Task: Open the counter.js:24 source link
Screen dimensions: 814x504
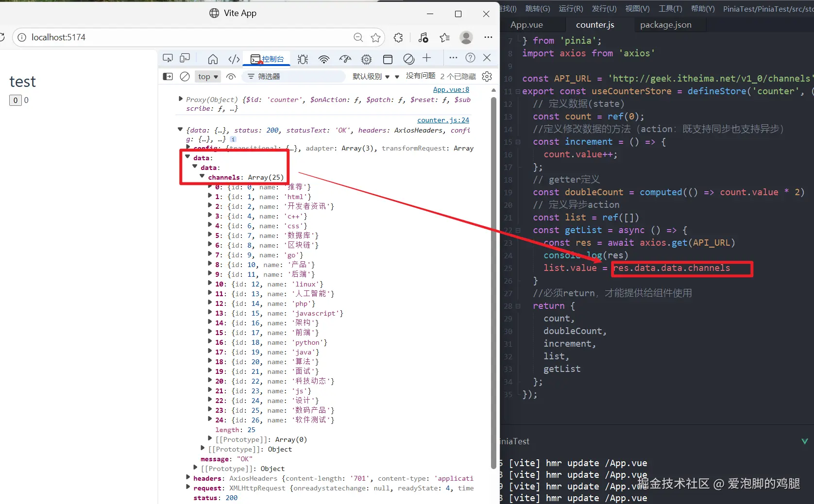Action: click(x=443, y=120)
